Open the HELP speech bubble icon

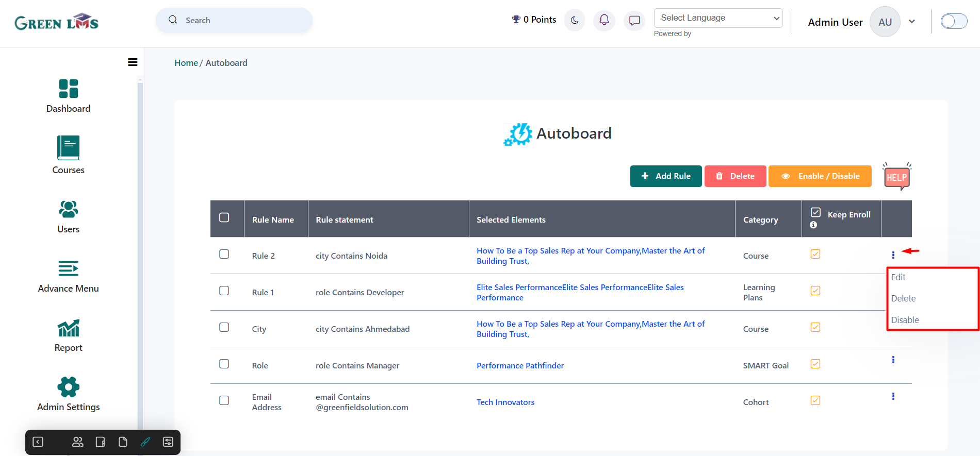(896, 177)
